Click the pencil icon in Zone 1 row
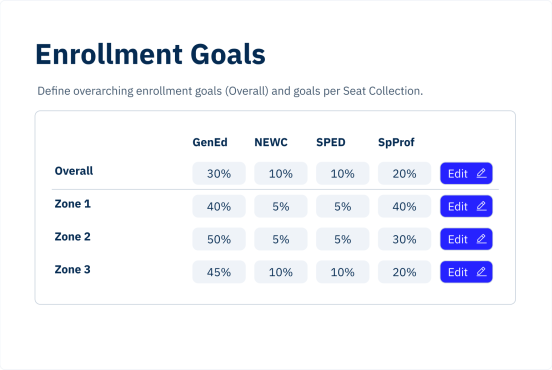 (482, 206)
